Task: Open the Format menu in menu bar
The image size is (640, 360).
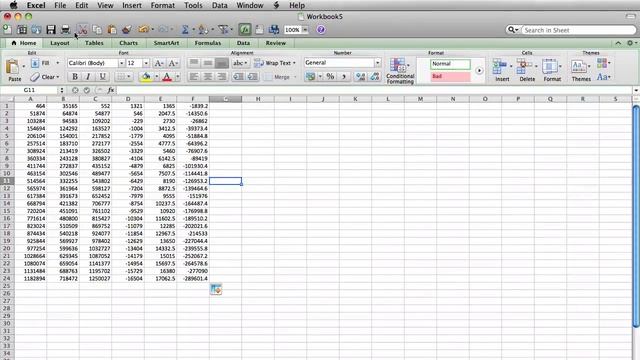Action: click(162, 5)
